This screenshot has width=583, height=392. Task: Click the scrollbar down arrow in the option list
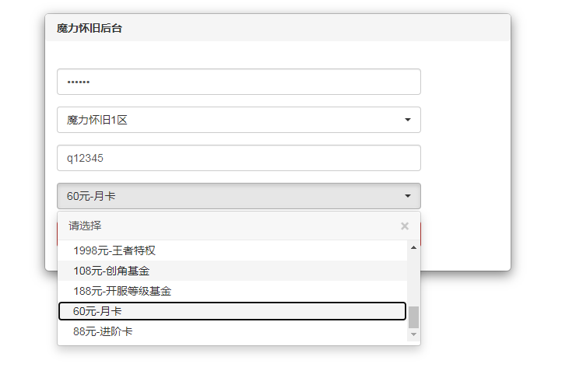click(413, 334)
